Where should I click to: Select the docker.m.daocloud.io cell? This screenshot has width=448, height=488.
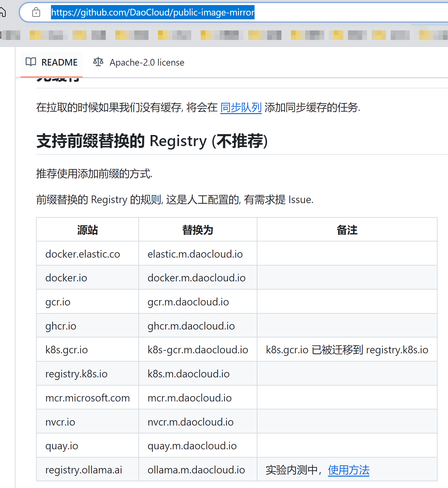tap(198, 278)
